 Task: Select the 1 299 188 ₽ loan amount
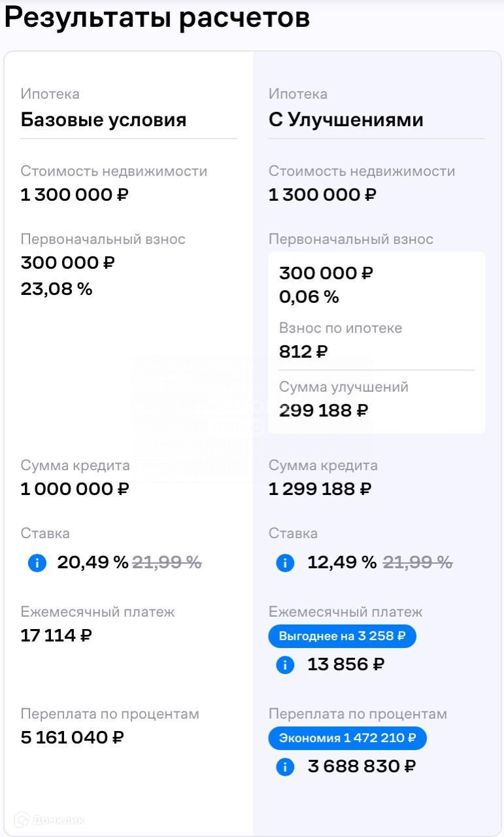pos(320,489)
